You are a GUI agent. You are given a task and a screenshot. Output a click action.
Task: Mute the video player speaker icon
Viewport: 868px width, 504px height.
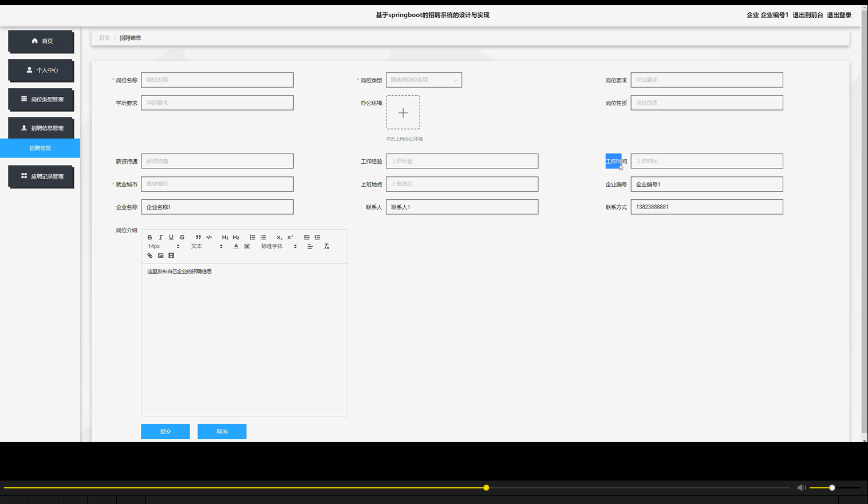(801, 488)
